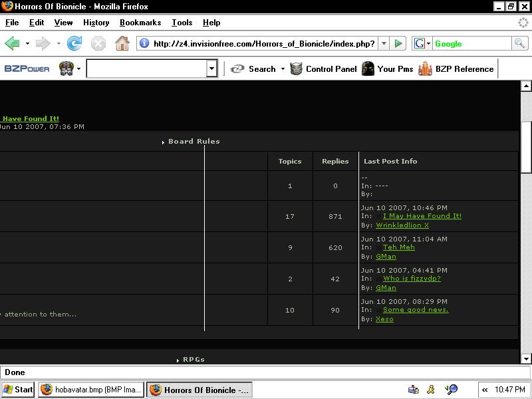Open the GMan link under Teh Meh
The image size is (532, 399).
pyautogui.click(x=386, y=256)
